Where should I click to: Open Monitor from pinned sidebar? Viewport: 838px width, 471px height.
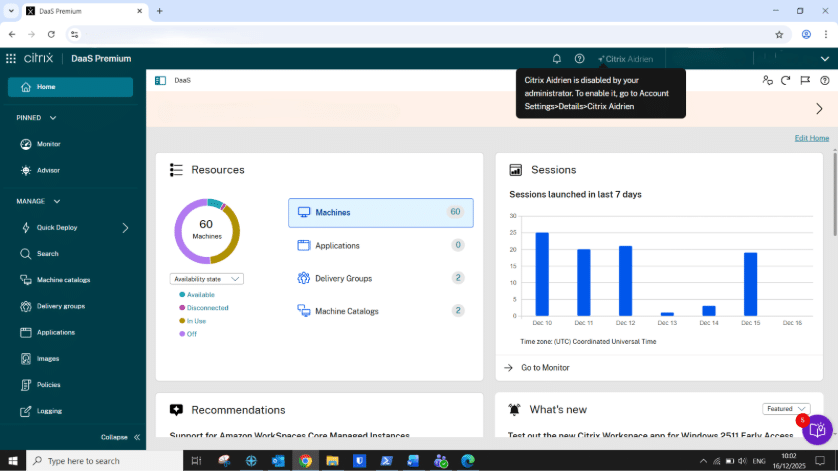(48, 144)
